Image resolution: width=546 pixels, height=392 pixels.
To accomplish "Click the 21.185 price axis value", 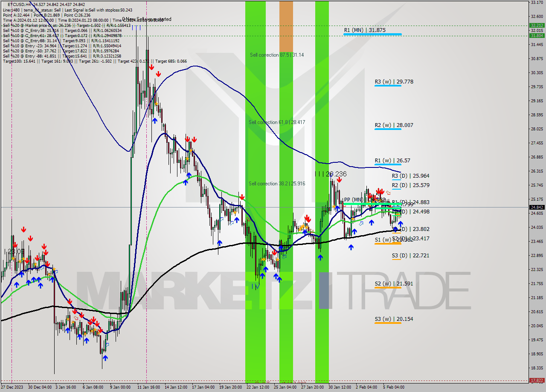I will [537, 297].
